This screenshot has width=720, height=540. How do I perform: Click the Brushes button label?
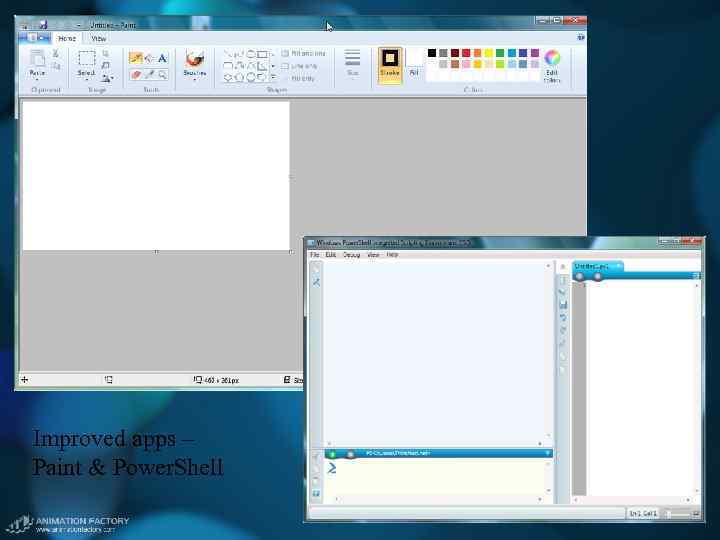point(195,73)
